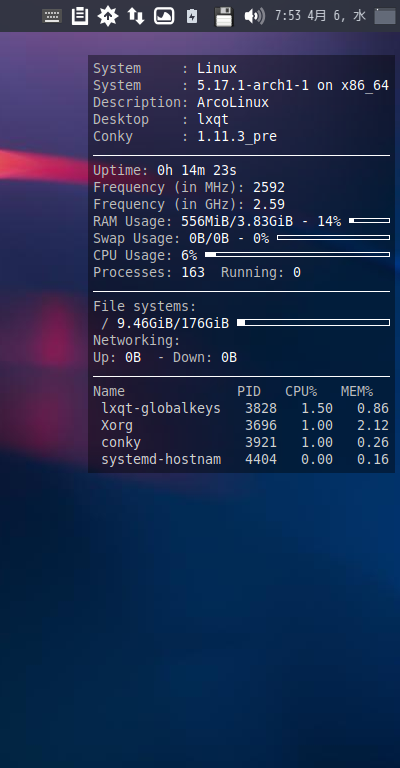Select the Running: 0 value

click(261, 272)
